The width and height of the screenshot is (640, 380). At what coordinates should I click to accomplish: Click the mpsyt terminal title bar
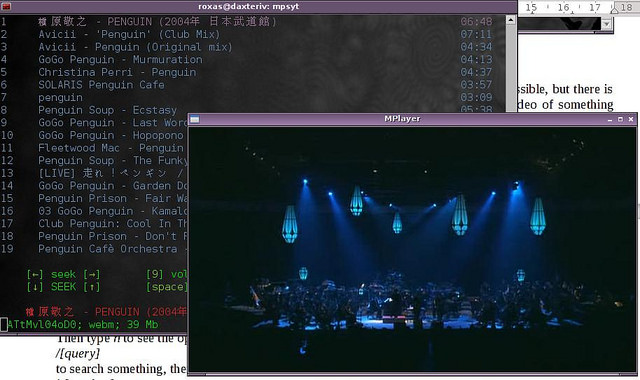248,7
